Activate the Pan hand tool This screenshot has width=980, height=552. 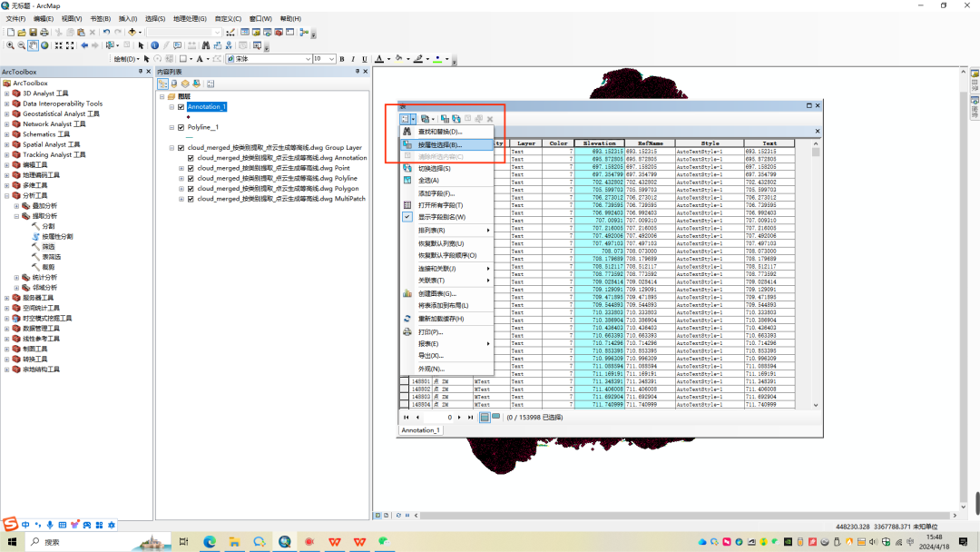(x=33, y=45)
